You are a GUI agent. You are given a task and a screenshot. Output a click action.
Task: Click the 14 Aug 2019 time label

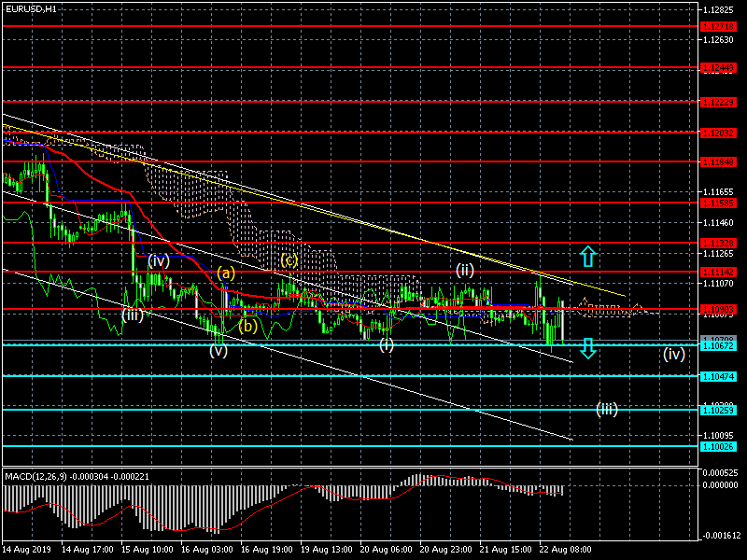[x=26, y=550]
